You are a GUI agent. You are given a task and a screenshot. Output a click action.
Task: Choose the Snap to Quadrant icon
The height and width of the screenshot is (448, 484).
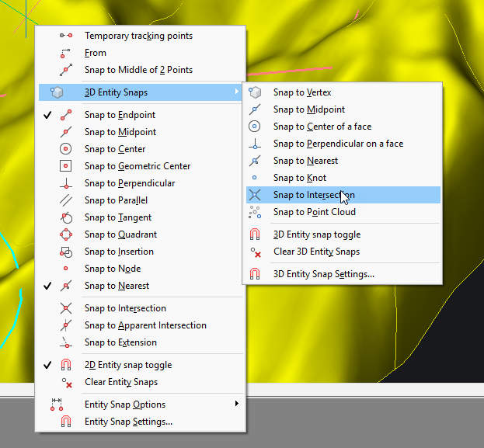click(66, 234)
